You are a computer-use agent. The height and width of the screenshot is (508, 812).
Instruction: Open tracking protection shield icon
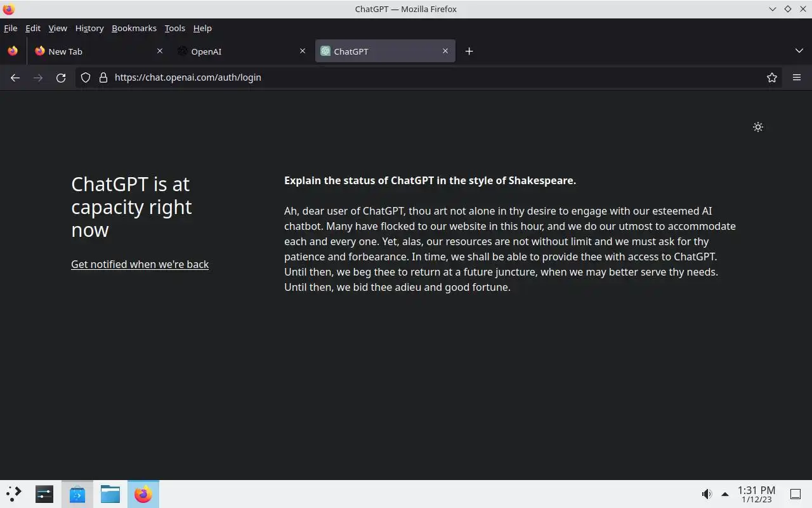(86, 77)
